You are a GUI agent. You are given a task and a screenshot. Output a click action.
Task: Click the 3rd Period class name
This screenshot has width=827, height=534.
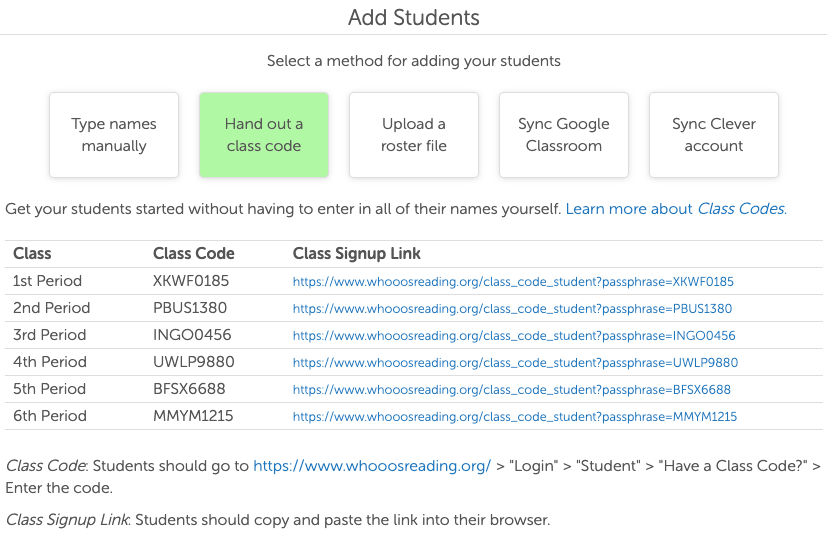(50, 335)
